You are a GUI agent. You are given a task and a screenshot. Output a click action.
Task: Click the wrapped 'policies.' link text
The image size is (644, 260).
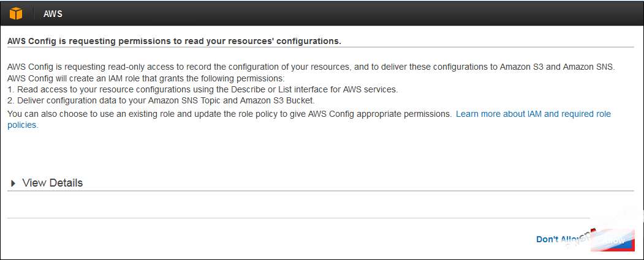click(x=23, y=125)
